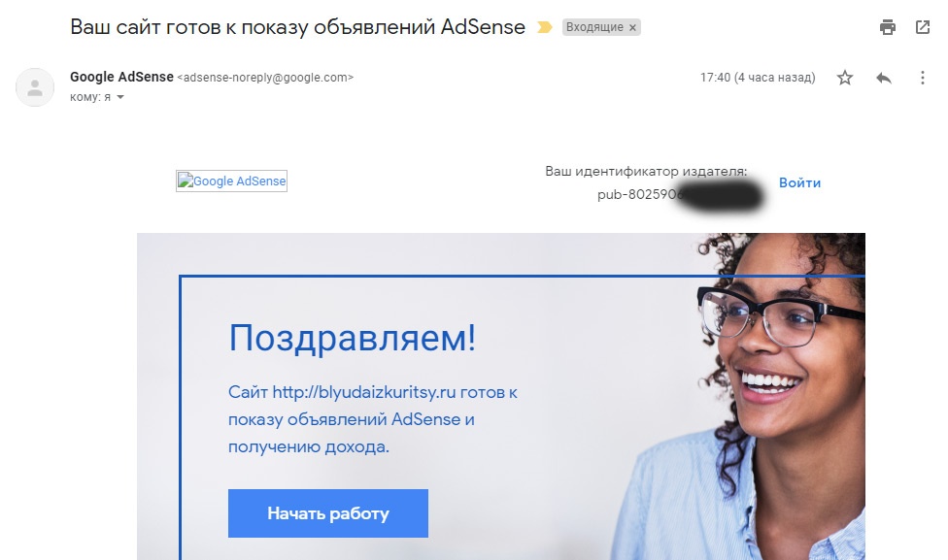Print this email with the printer icon
948x560 pixels.
[887, 27]
